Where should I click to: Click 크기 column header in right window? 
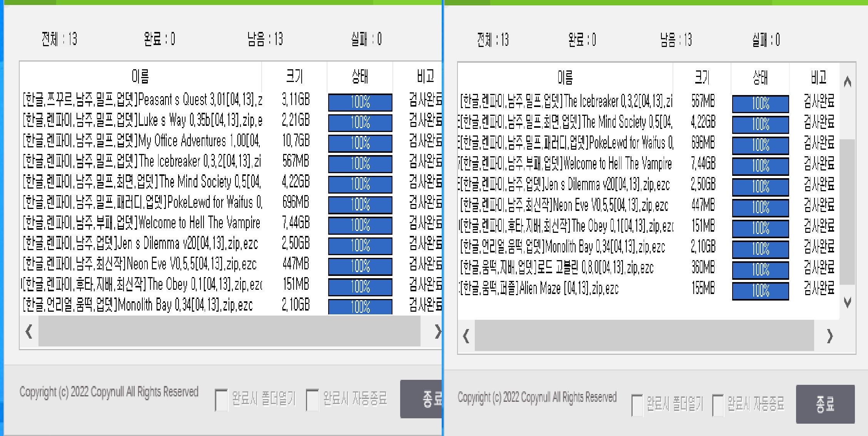(702, 78)
